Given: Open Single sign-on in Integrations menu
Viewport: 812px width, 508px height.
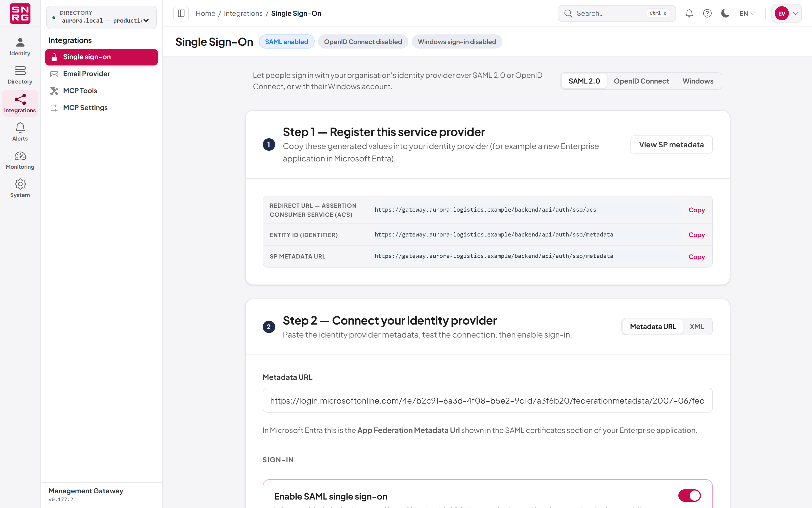Looking at the screenshot, I should coord(101,57).
